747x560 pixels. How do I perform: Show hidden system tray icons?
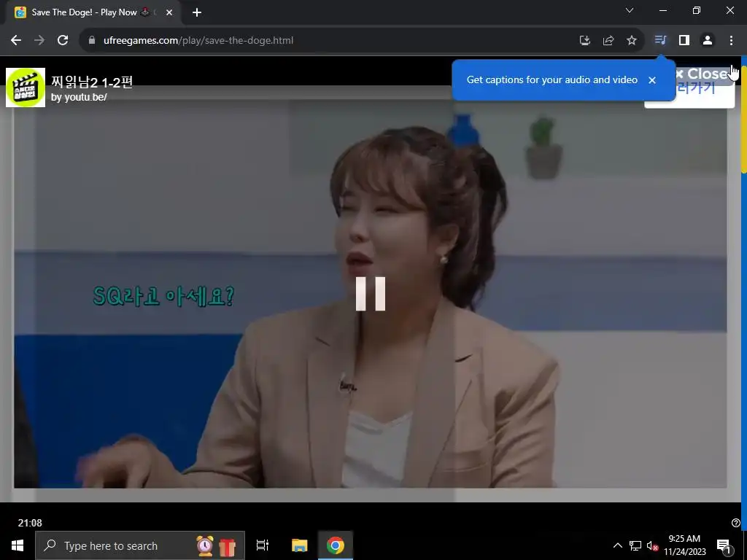click(617, 545)
